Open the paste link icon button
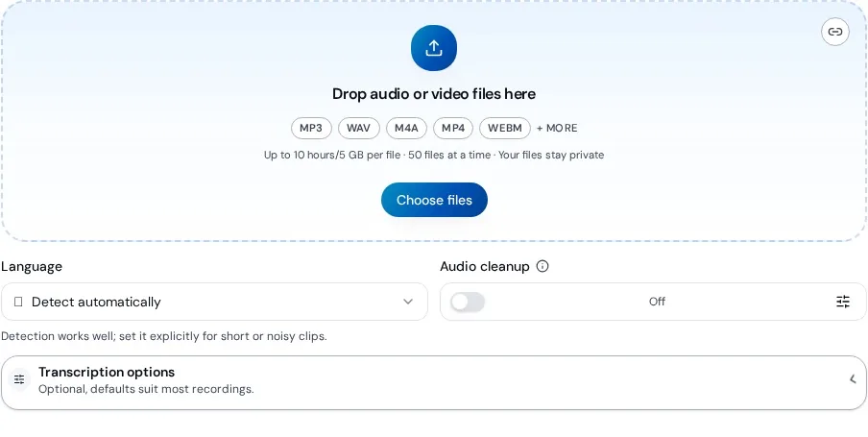The width and height of the screenshot is (868, 437). point(834,32)
